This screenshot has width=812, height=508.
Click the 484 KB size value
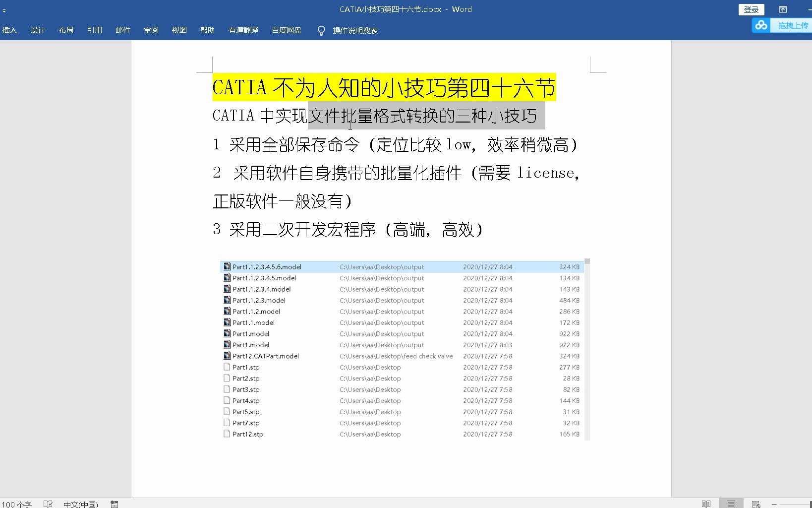[x=569, y=301]
